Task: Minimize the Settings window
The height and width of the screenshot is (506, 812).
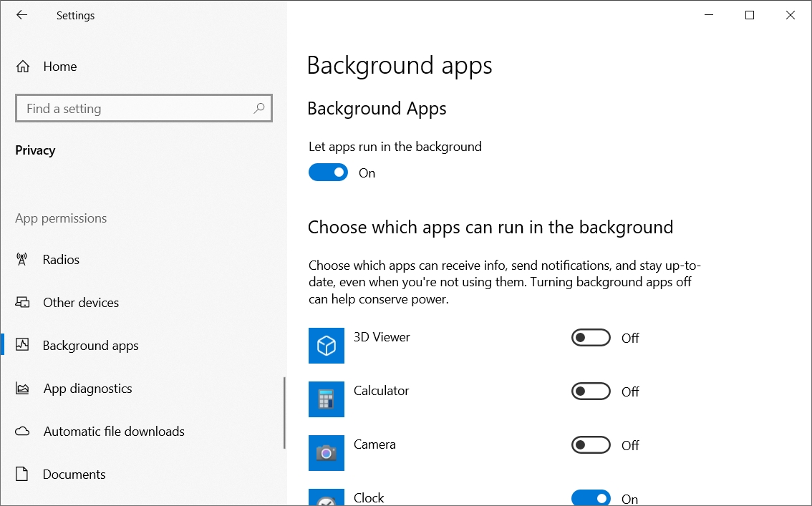Action: pos(709,15)
